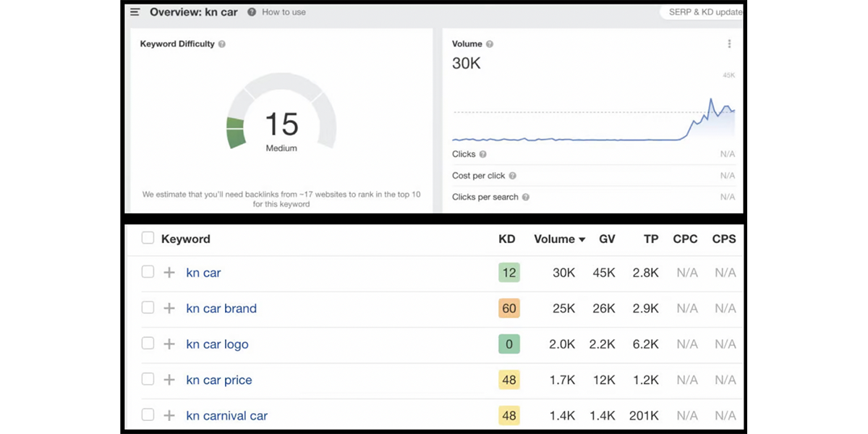Click the KD column header
The image size is (868, 434).
[x=507, y=239]
